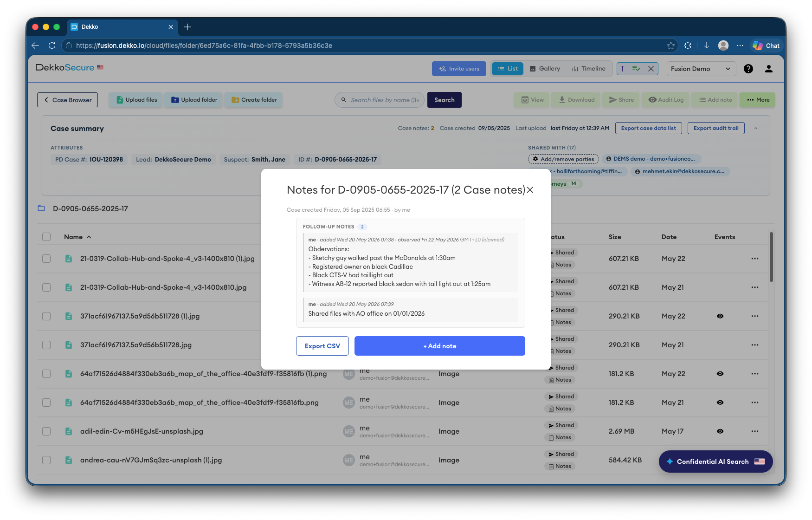
Task: Open browser downloads icon
Action: (x=707, y=45)
